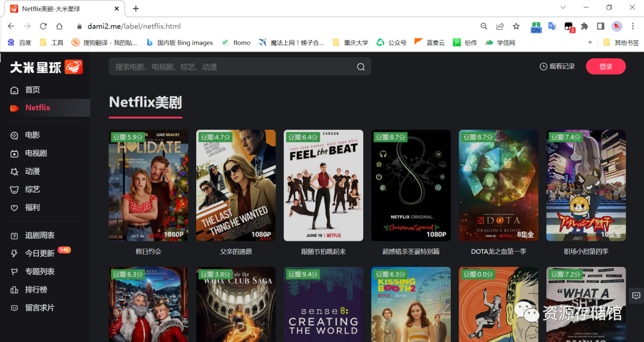Open 蓝奏云 bookmark

pos(429,42)
